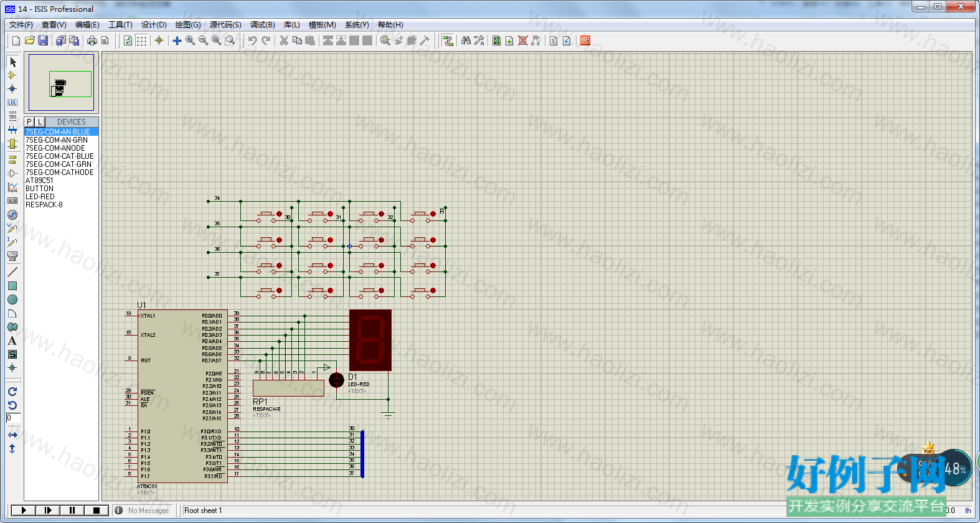This screenshot has width=980, height=523.
Task: Open the 设计(D) menu
Action: tap(154, 25)
